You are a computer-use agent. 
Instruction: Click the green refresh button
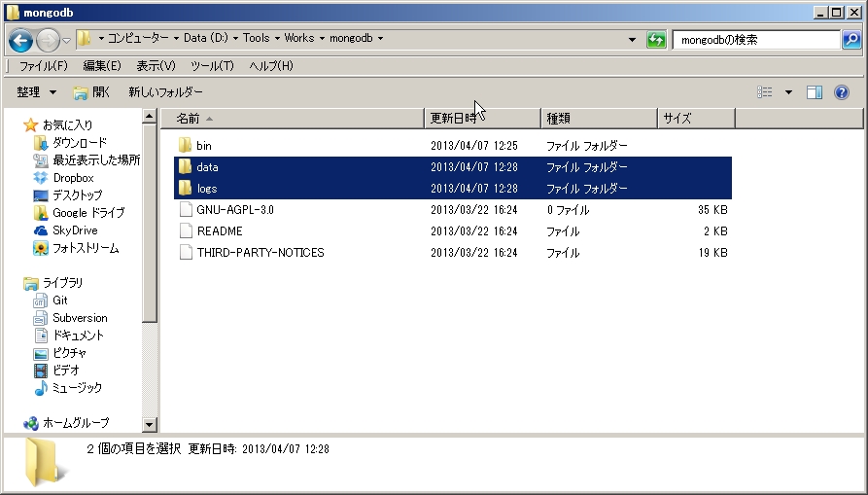pyautogui.click(x=656, y=39)
